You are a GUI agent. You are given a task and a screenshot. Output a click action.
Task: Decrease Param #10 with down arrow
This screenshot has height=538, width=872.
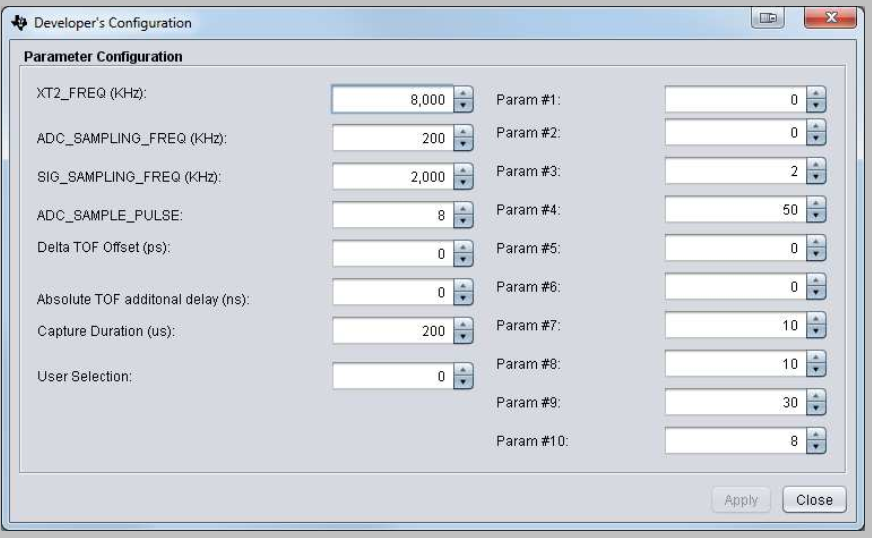tap(817, 446)
